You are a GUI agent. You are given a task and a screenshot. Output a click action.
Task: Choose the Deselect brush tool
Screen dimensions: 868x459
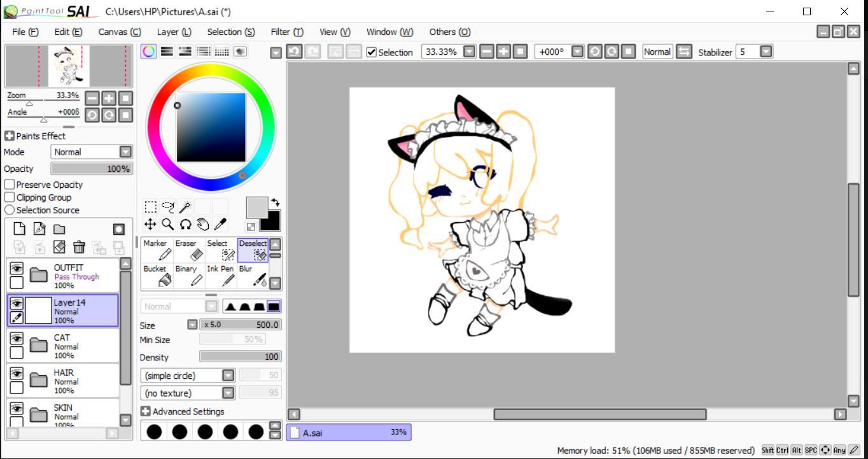[253, 250]
